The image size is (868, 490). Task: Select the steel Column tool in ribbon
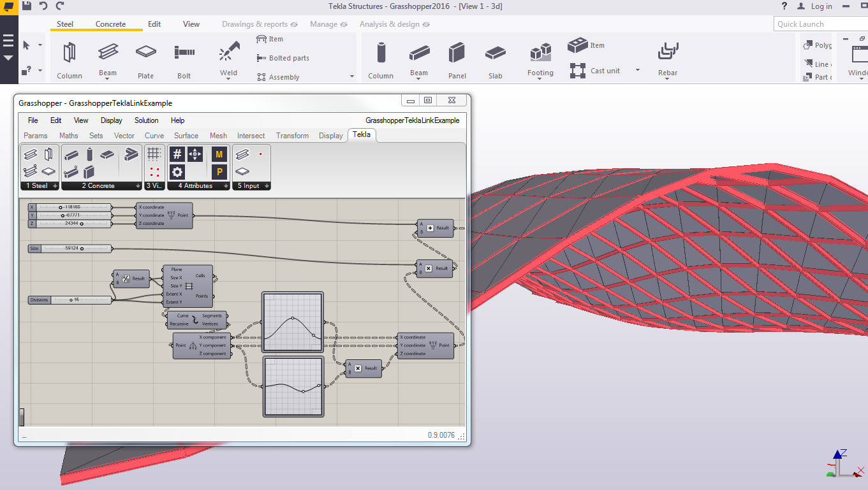coord(69,53)
